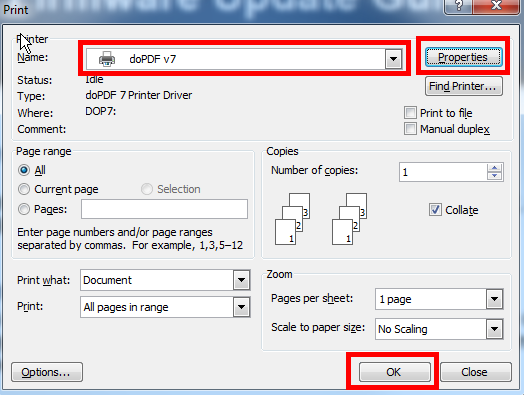Click the Idle status text
Screen dimensions: 524x395
click(x=94, y=80)
